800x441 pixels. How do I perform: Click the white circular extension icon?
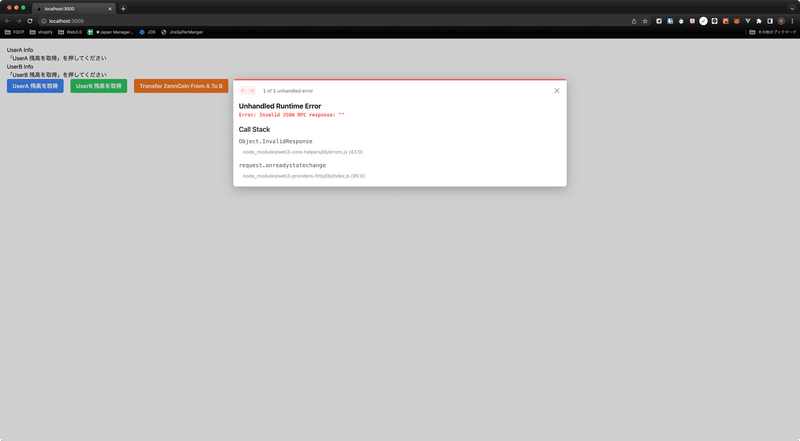point(704,21)
